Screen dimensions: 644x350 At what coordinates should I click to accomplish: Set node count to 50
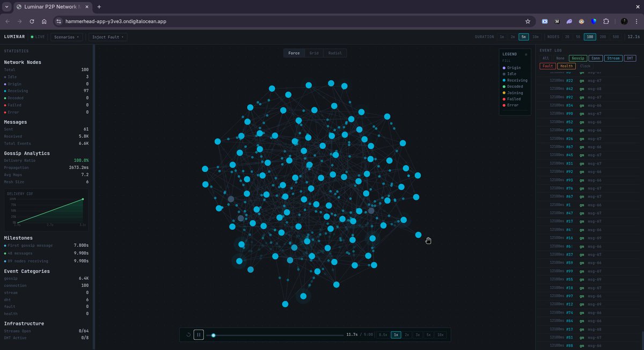coord(578,37)
